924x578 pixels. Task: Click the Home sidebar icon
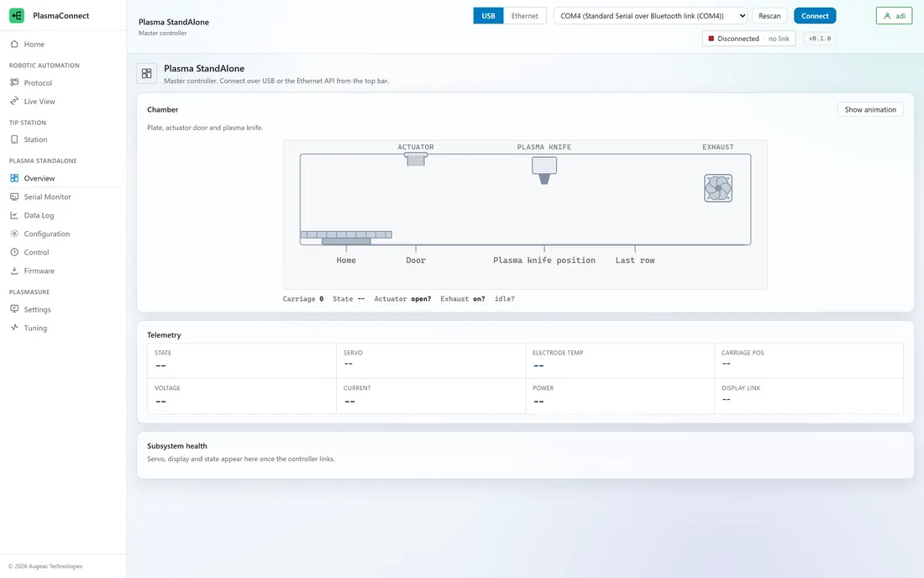pyautogui.click(x=15, y=45)
